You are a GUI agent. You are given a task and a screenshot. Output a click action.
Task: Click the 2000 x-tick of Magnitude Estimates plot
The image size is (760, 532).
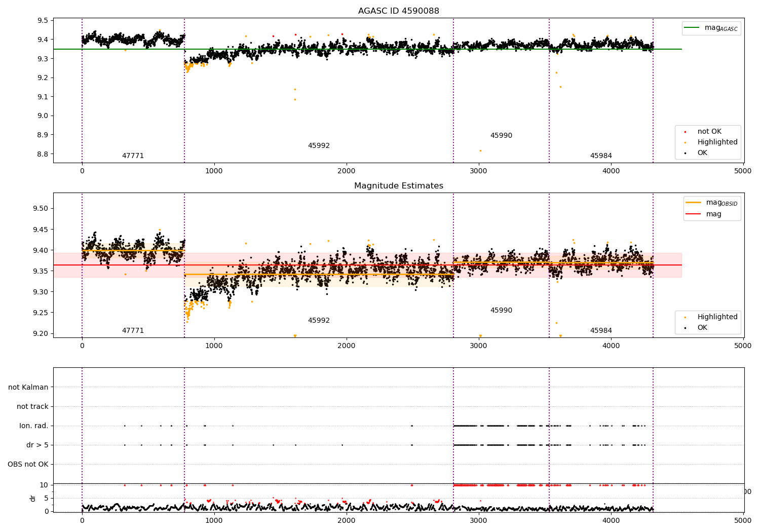(x=347, y=346)
